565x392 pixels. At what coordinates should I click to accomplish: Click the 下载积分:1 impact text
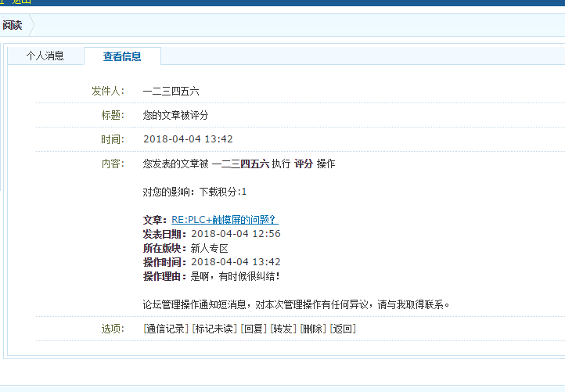222,192
